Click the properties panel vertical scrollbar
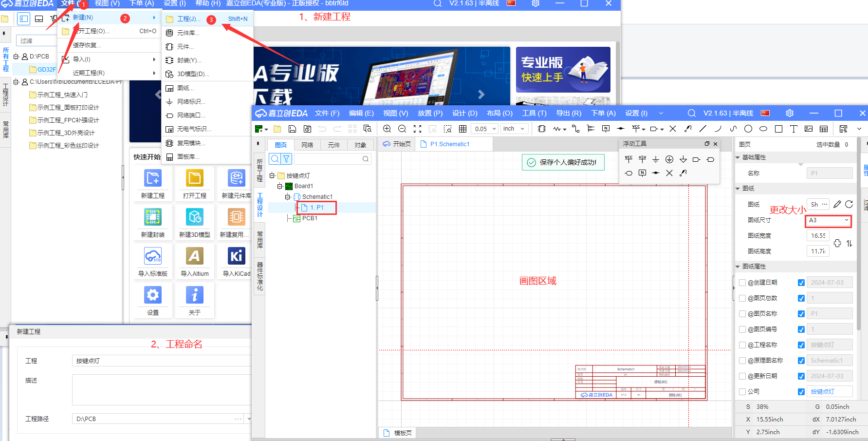This screenshot has height=441, width=868. click(x=859, y=234)
